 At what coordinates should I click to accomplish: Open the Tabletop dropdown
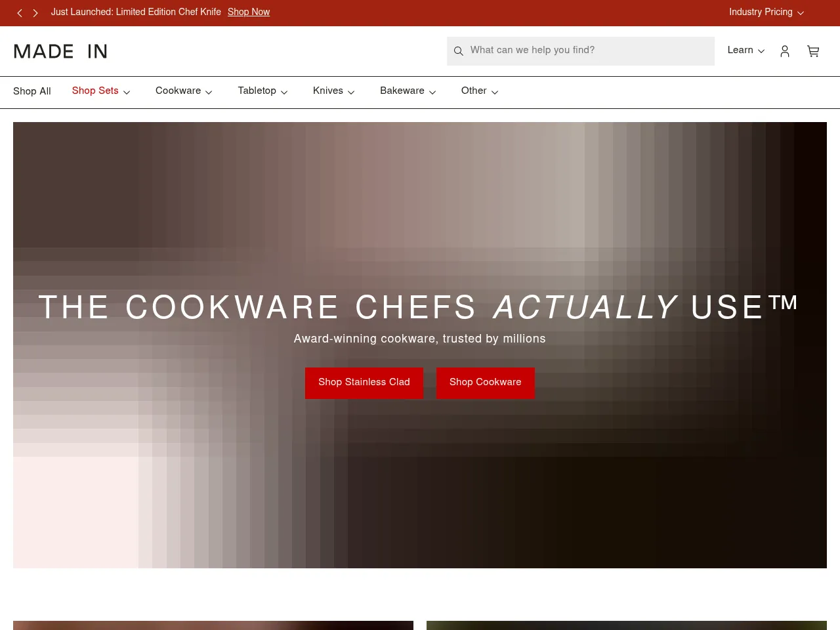[x=262, y=92]
